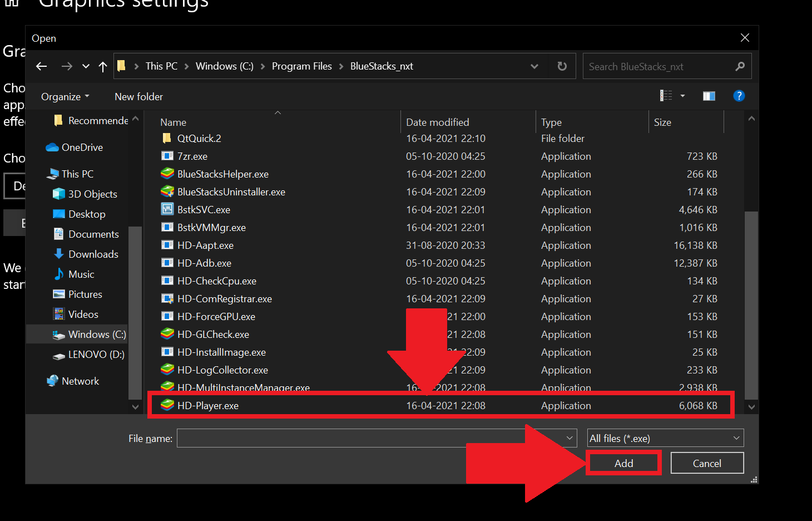Select the BstkSVC.exe icon
Screen dimensions: 812x521
[167, 209]
